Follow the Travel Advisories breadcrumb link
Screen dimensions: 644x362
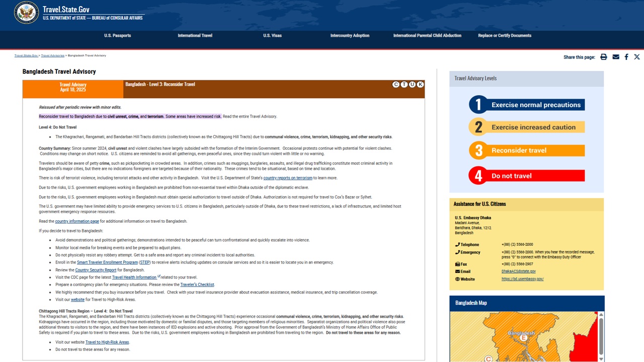click(52, 55)
